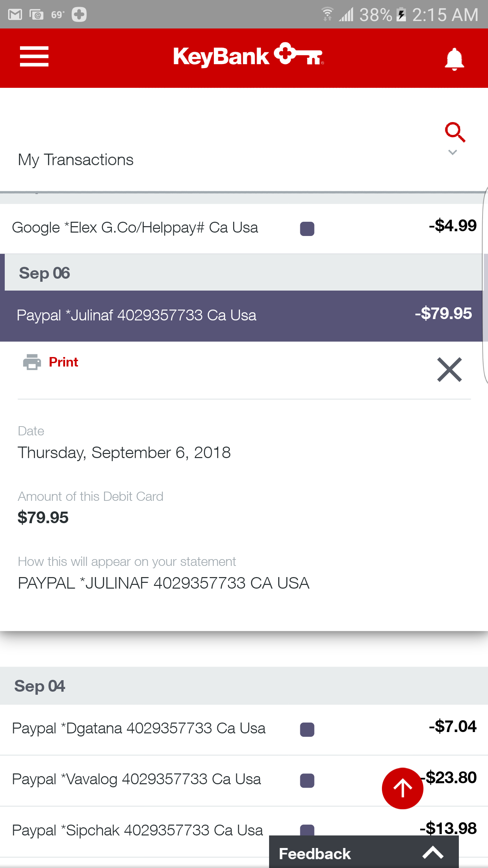Image resolution: width=488 pixels, height=868 pixels.
Task: Tap the purple square beside Google Elex transaction
Action: [x=307, y=229]
